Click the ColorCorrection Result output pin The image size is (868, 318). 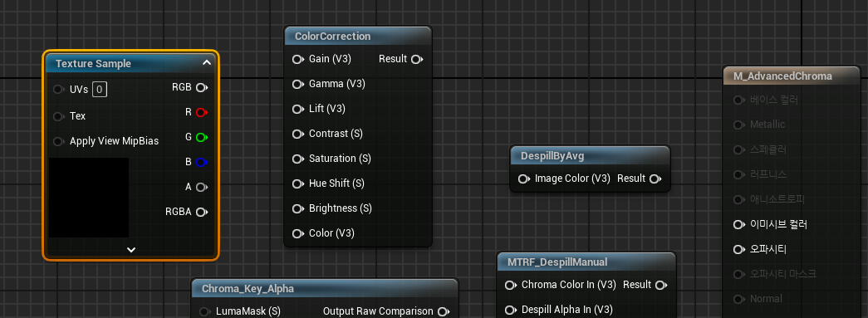pyautogui.click(x=418, y=59)
